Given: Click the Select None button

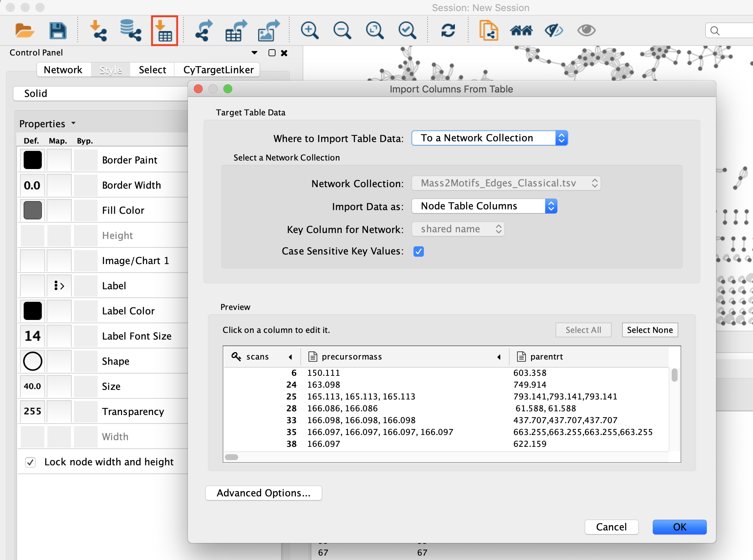Looking at the screenshot, I should (x=649, y=330).
